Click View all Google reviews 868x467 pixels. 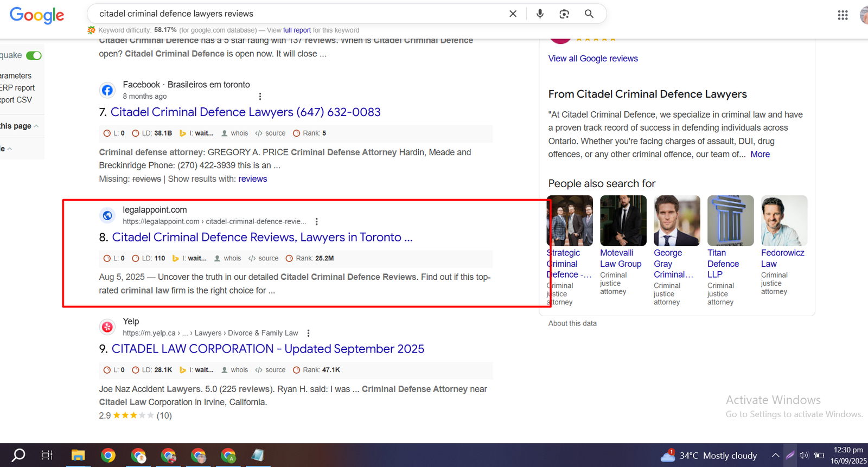(593, 59)
